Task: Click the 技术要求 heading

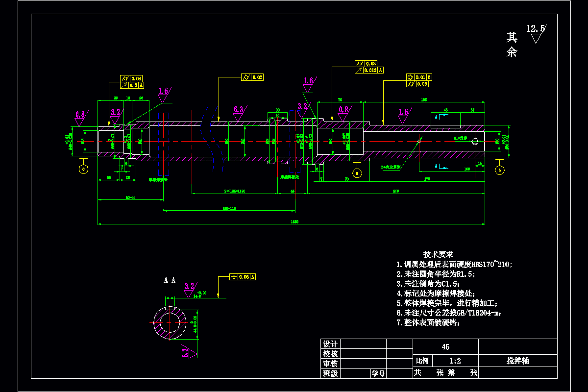Action: click(438, 254)
